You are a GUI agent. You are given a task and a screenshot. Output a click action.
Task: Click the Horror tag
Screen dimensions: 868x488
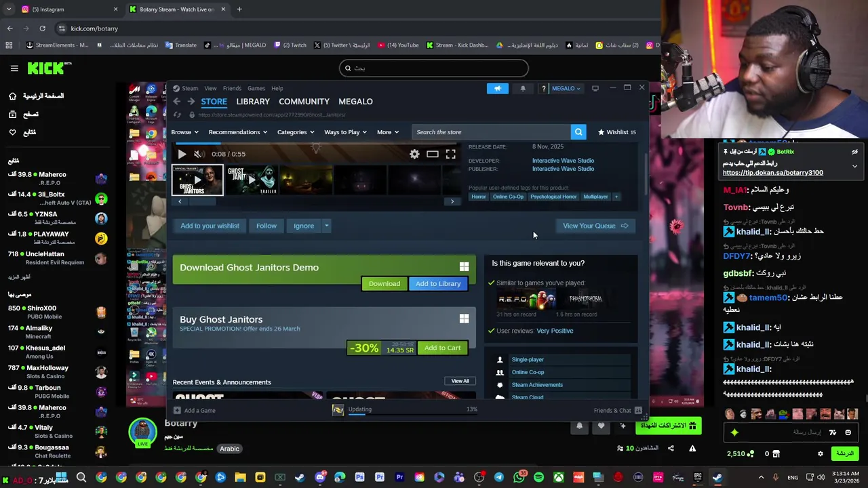click(479, 197)
